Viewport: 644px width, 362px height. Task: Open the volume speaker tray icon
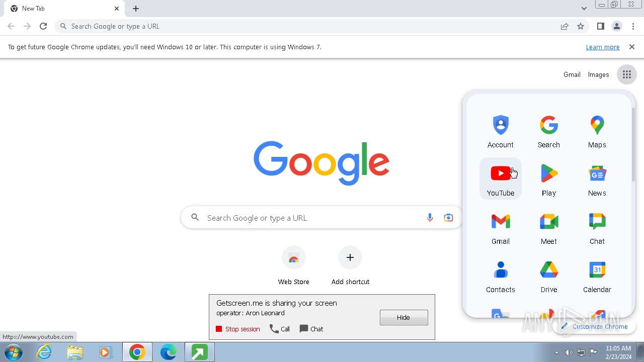coord(569,352)
